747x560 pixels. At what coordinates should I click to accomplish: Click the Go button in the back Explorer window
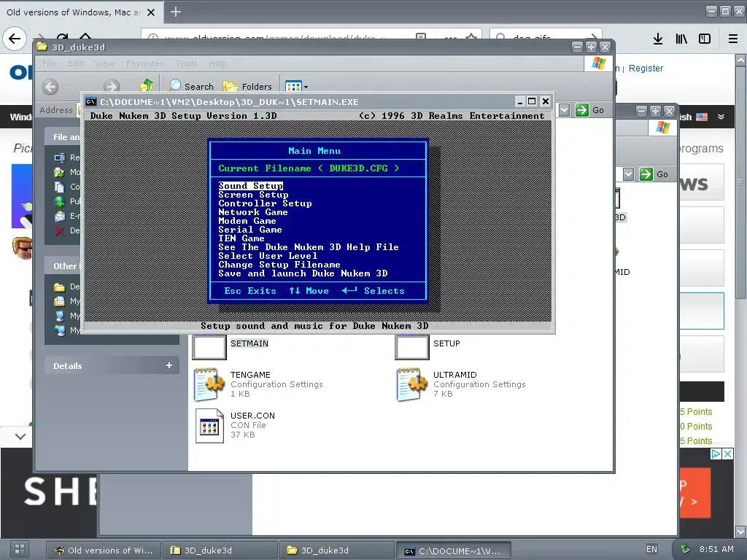click(x=654, y=174)
